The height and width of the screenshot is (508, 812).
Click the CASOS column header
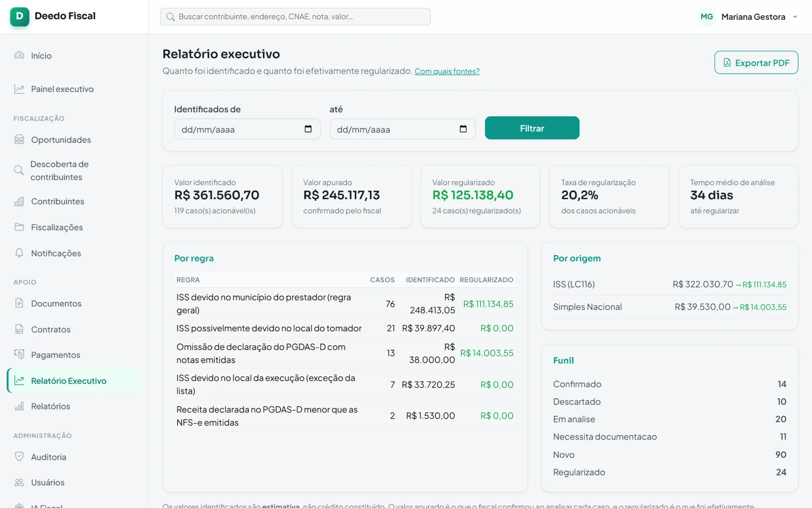[382, 280]
